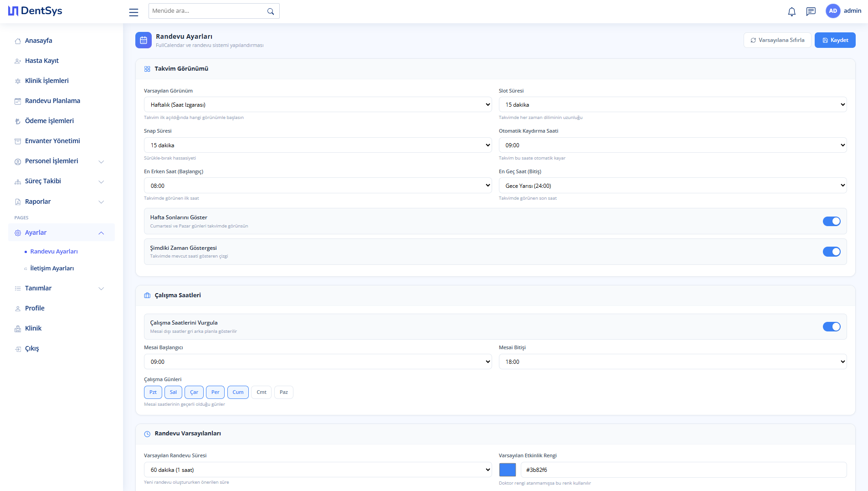The width and height of the screenshot is (868, 491).
Task: Select İletişim Ayarları submenu item
Action: pyautogui.click(x=52, y=269)
